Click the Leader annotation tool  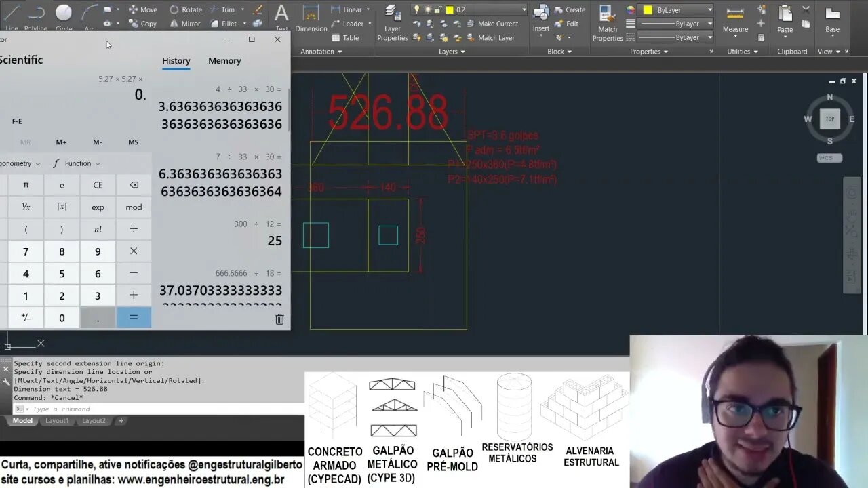(347, 24)
